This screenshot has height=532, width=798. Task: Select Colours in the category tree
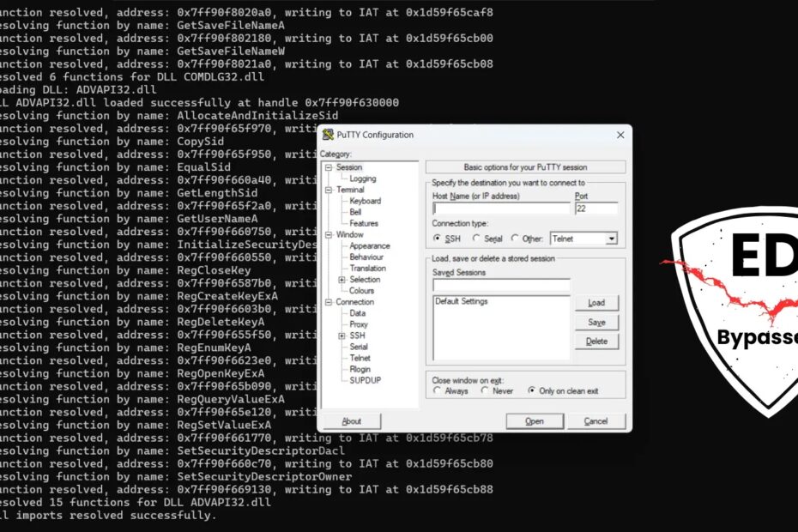click(361, 291)
